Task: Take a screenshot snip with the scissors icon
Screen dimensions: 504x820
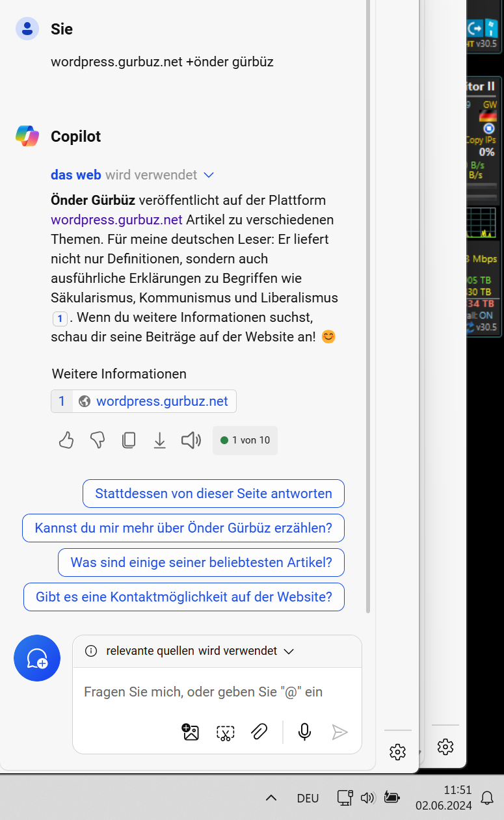Action: 225,733
